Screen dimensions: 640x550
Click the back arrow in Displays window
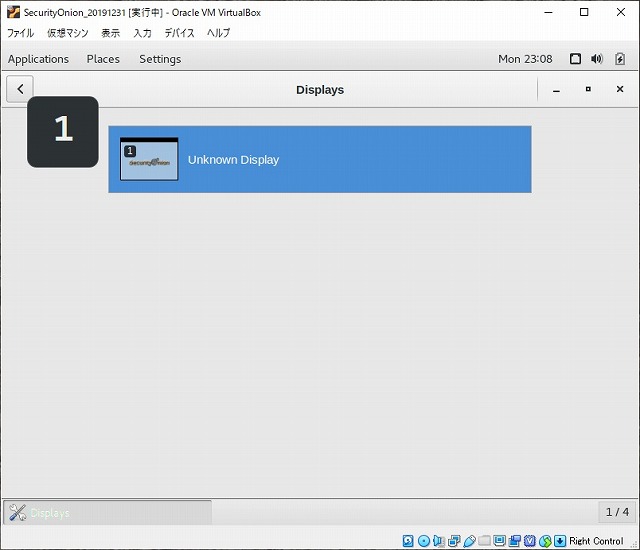point(20,89)
